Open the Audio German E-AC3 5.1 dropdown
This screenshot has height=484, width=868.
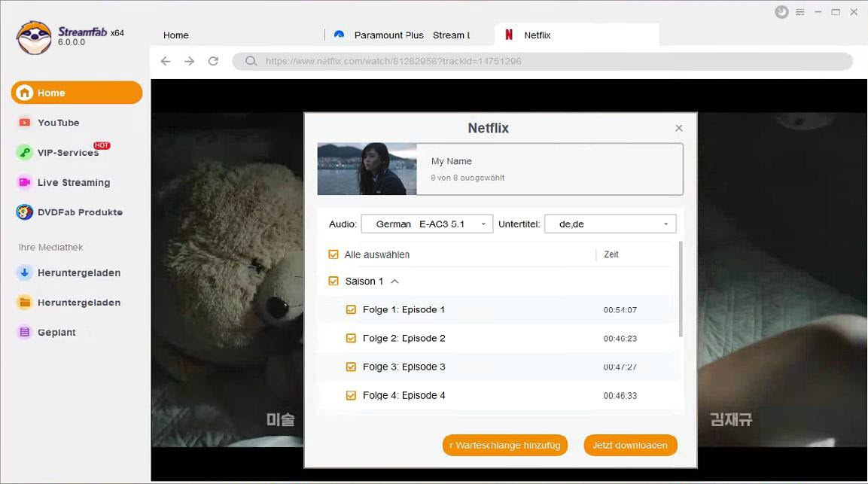click(427, 224)
